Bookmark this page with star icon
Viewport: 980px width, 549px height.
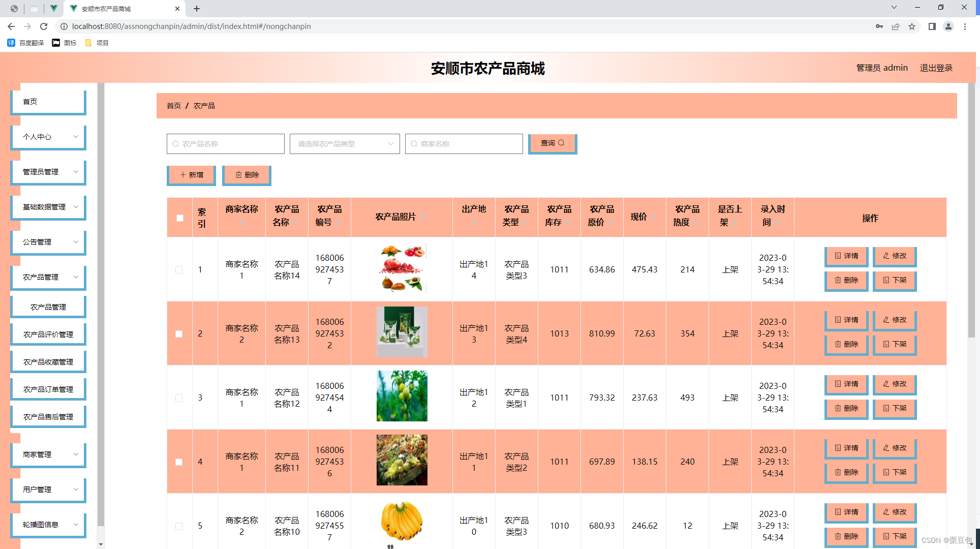pyautogui.click(x=912, y=26)
